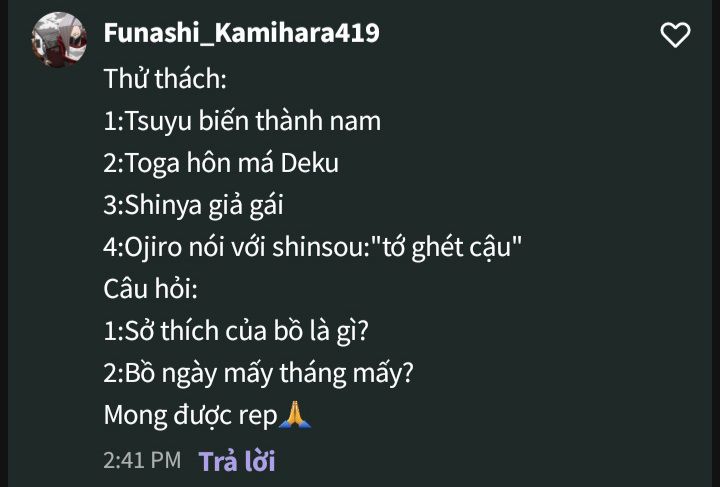Click the line "2:Toga hôn má Deku"
This screenshot has width=720, height=487.
pyautogui.click(x=221, y=163)
